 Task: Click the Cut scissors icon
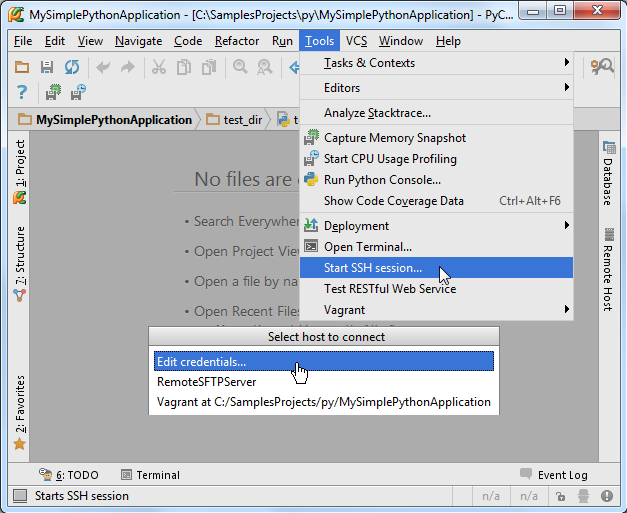tap(159, 67)
